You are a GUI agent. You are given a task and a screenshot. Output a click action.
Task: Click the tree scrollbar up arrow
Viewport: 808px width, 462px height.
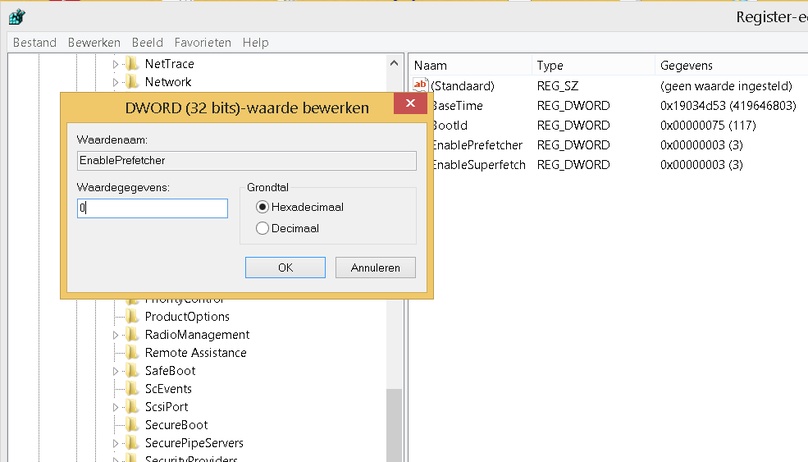(x=394, y=63)
